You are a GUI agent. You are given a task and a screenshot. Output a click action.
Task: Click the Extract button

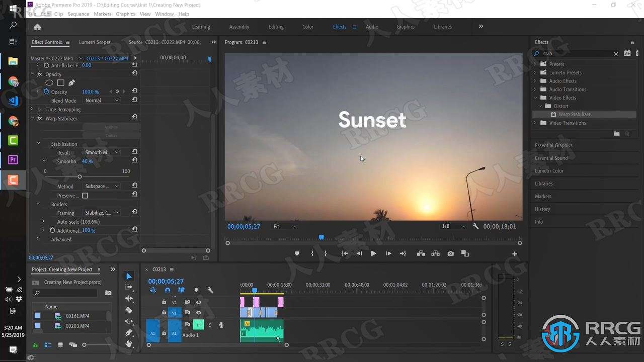[x=436, y=254]
